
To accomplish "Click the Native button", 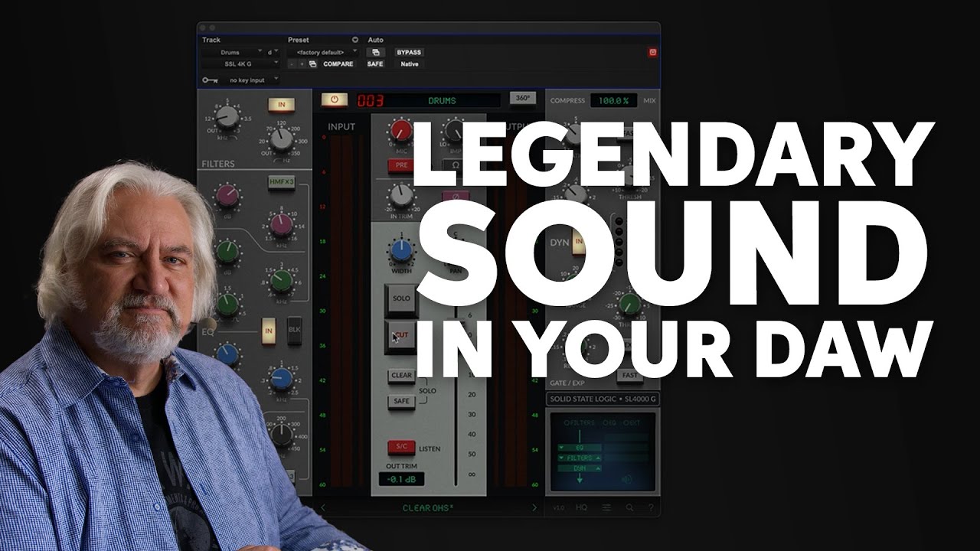I will pyautogui.click(x=410, y=64).
